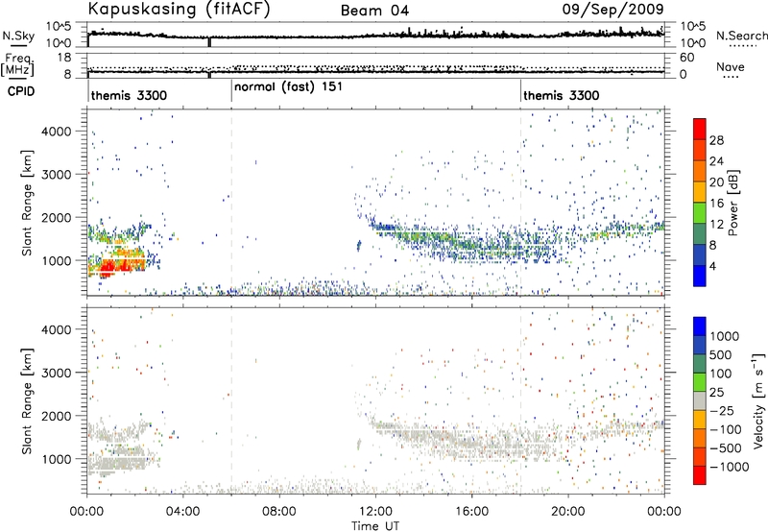Click the CPID boundary tick before normal (fast) 151
This screenshot has width=768, height=532.
[x=231, y=90]
